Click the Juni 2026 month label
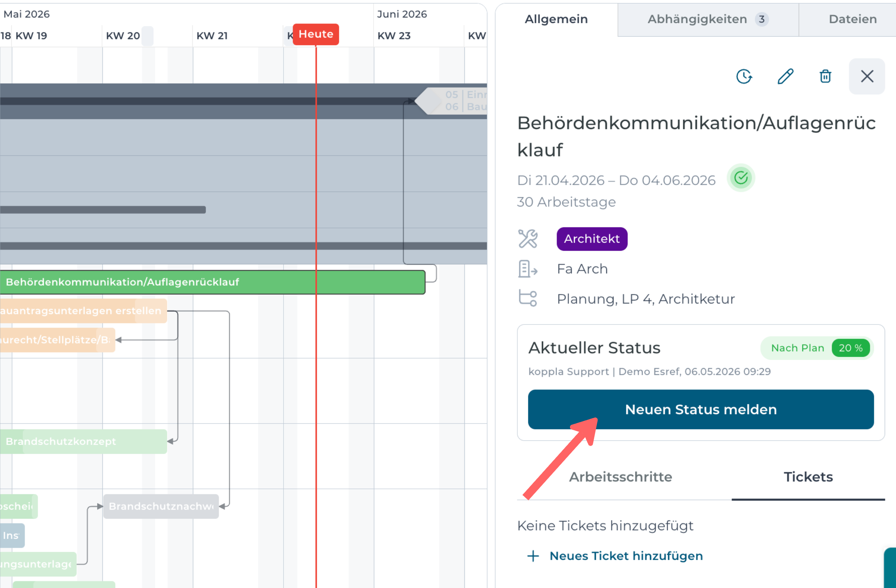Screen dimensions: 896x588 [402, 14]
